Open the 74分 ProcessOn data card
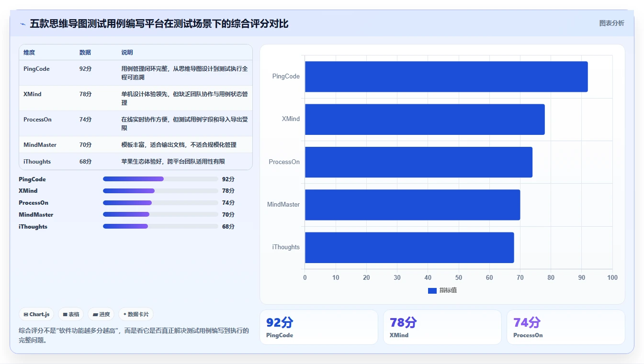This screenshot has height=364, width=644. point(566,327)
